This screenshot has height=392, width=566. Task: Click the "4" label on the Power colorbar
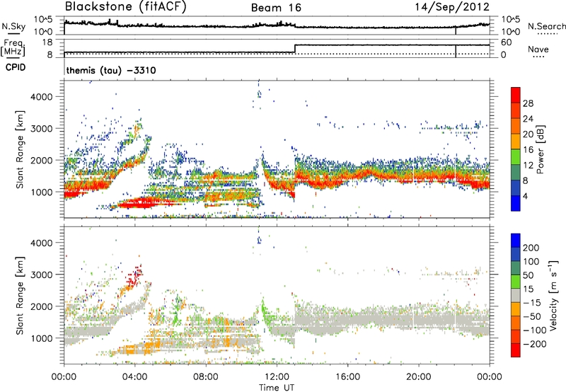pos(525,196)
